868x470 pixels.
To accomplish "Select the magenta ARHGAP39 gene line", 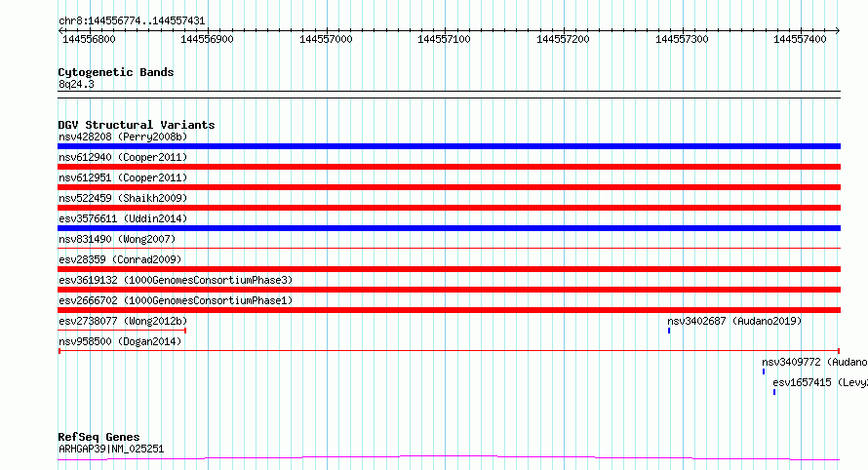I will pyautogui.click(x=449, y=458).
